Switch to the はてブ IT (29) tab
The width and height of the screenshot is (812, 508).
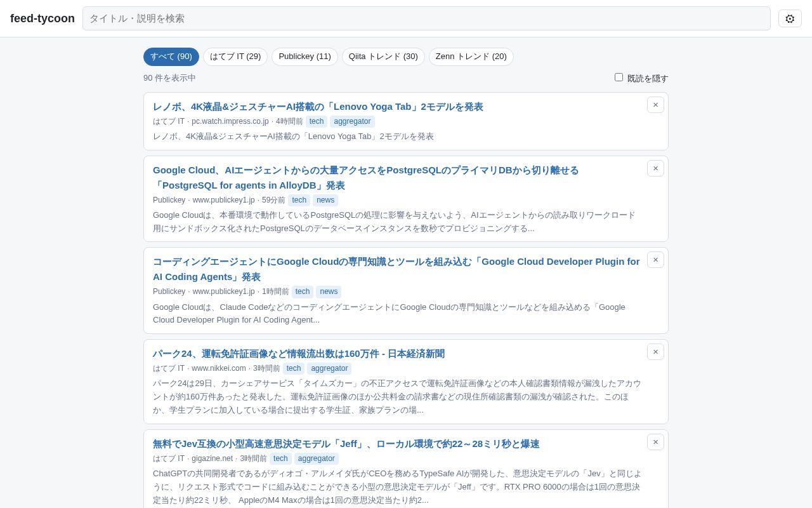click(x=235, y=57)
